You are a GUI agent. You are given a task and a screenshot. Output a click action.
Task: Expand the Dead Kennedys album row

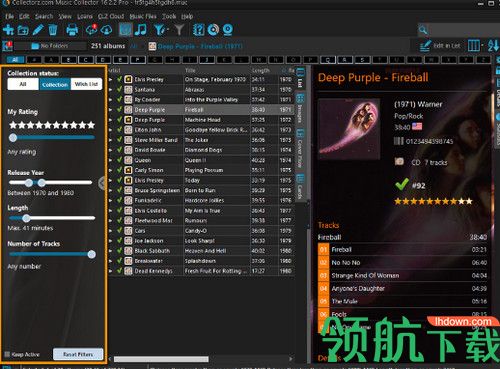(111, 271)
